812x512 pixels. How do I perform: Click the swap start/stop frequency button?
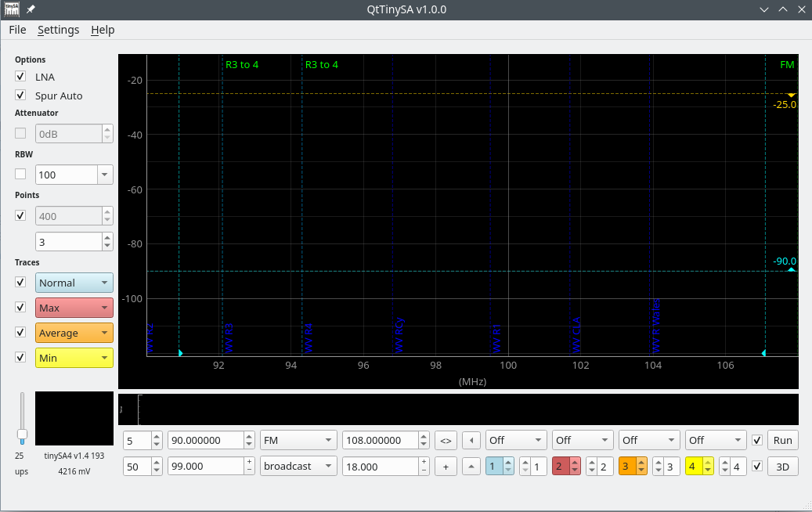point(446,441)
